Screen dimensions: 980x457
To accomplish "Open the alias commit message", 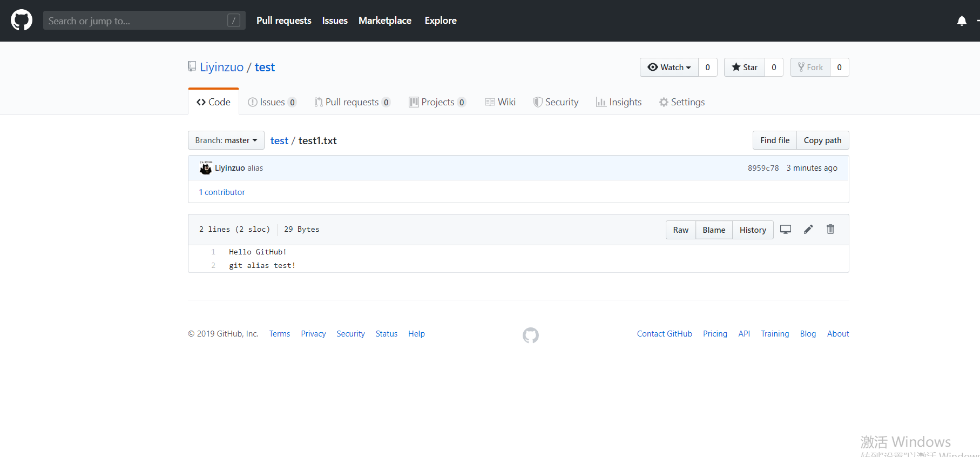I will [255, 168].
